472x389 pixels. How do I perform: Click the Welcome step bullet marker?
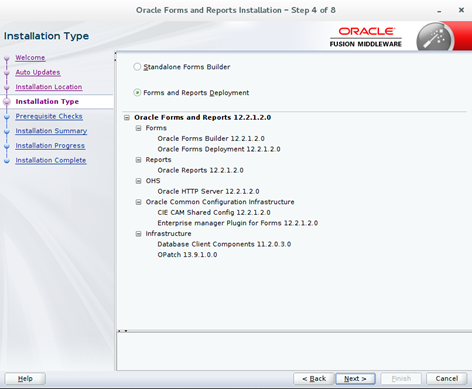pos(7,59)
